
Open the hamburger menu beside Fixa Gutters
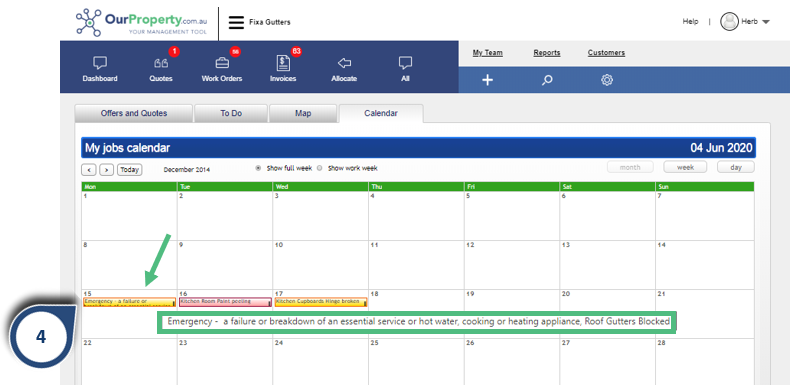[x=236, y=22]
